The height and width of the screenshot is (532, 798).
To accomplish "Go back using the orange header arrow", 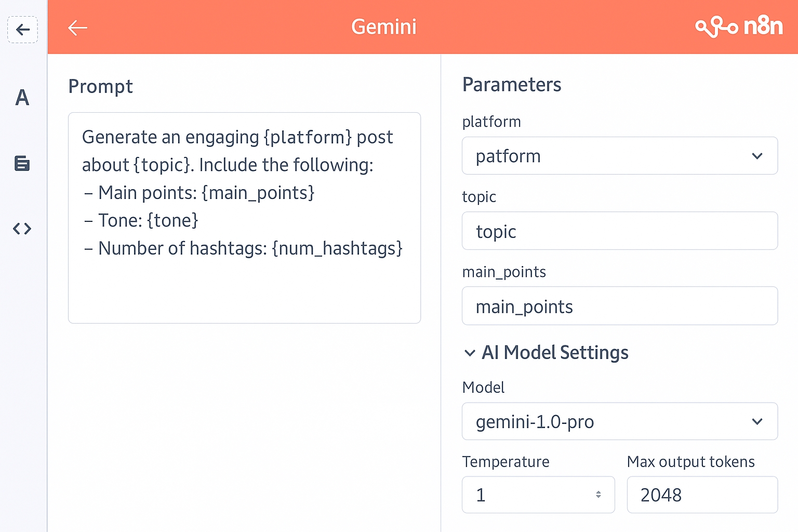I will click(77, 28).
